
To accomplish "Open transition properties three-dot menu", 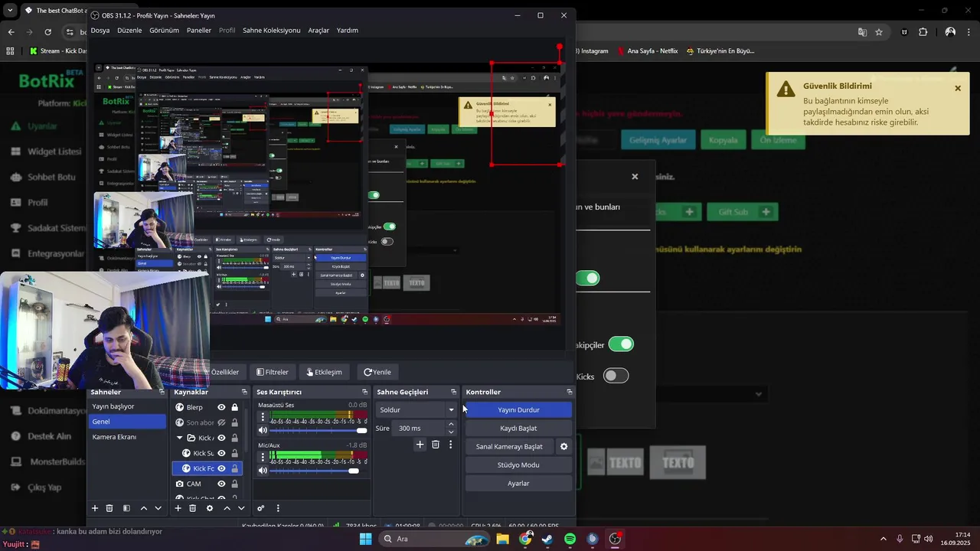I will click(450, 445).
